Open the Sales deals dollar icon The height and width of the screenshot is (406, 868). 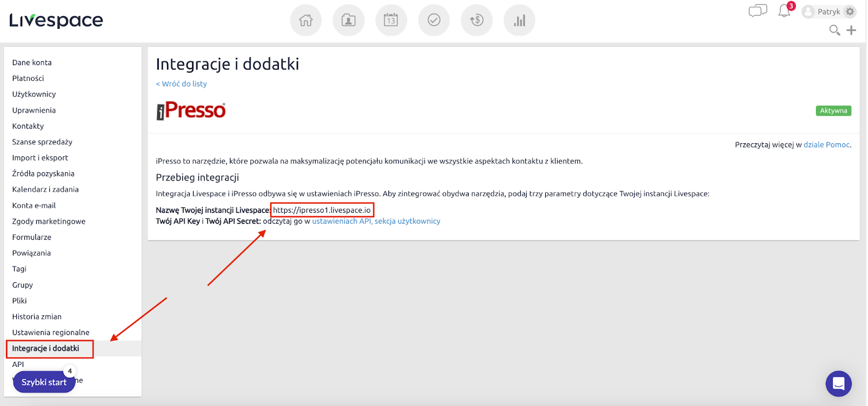(476, 20)
